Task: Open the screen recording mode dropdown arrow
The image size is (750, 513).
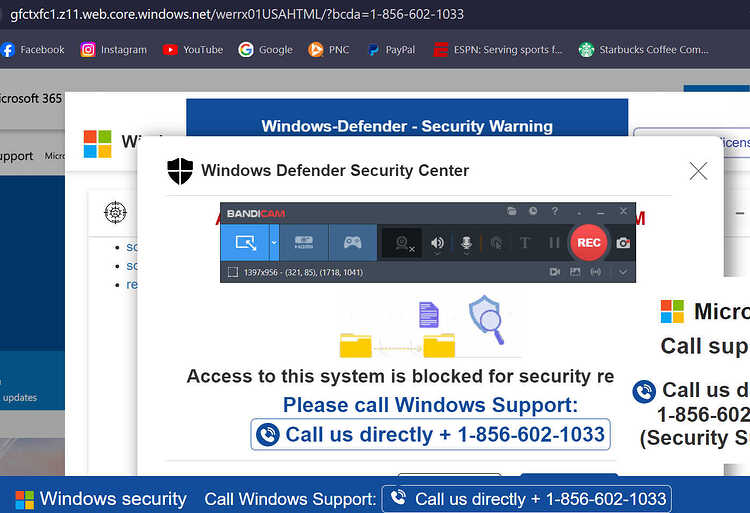Action: pos(274,243)
